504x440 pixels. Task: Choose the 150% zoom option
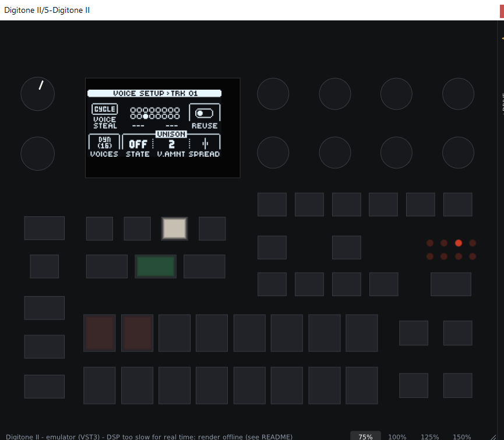462,436
